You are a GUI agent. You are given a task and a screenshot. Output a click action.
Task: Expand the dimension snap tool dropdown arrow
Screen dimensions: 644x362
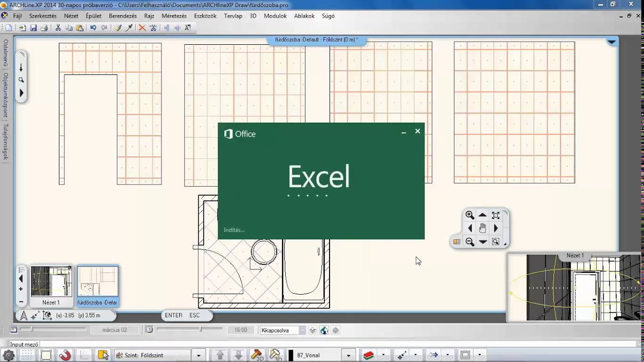click(415, 355)
